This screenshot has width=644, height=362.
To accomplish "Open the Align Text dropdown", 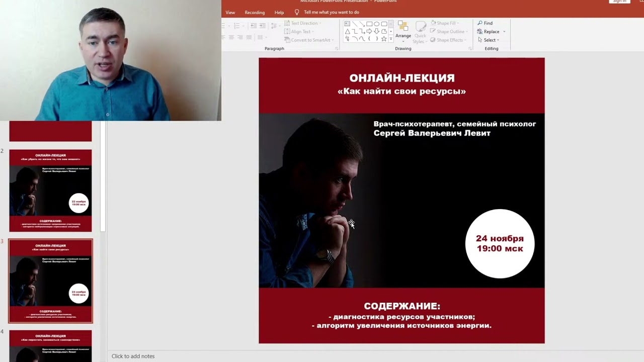I will (x=299, y=32).
